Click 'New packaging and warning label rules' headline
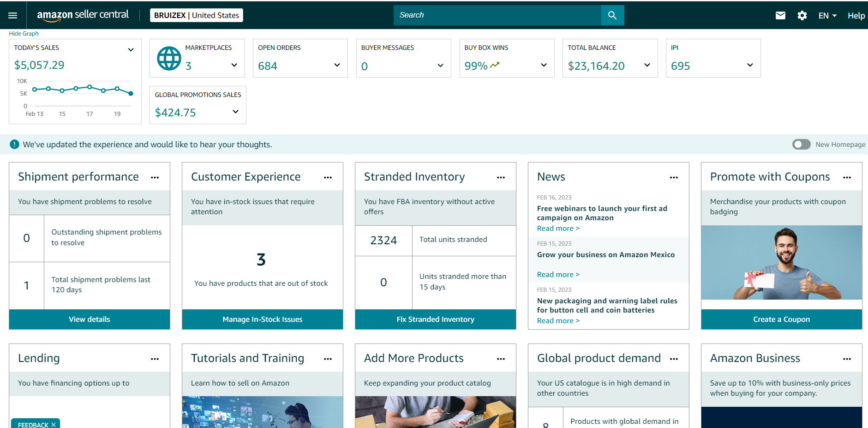868x428 pixels. (x=607, y=306)
